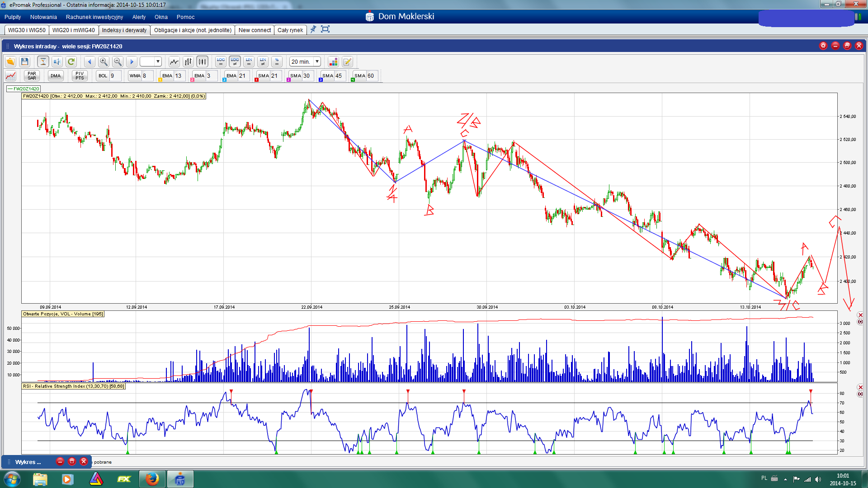Click the zoom in magnifier icon
The width and height of the screenshot is (868, 488).
click(104, 62)
